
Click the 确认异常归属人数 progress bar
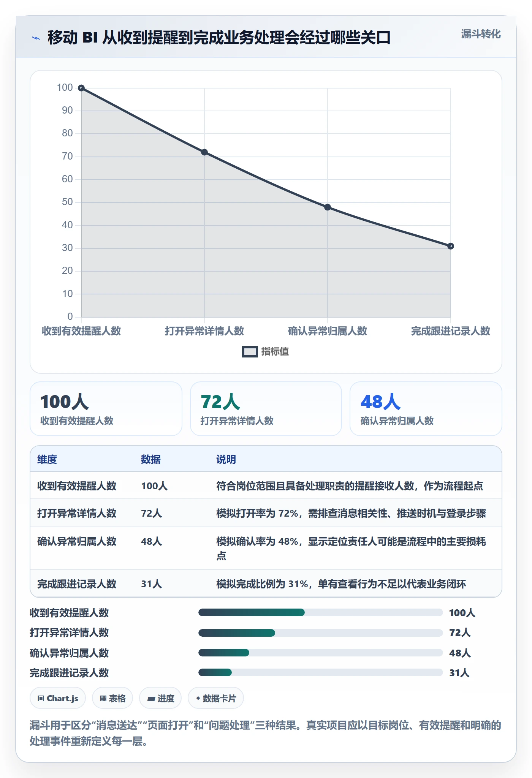pyautogui.click(x=320, y=653)
